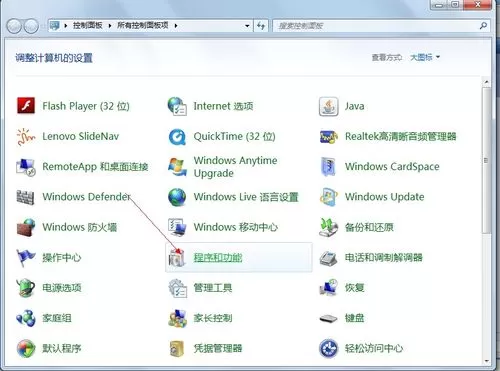The image size is (500, 371).
Task: Maximize the Control Panel window
Action: pos(455,5)
